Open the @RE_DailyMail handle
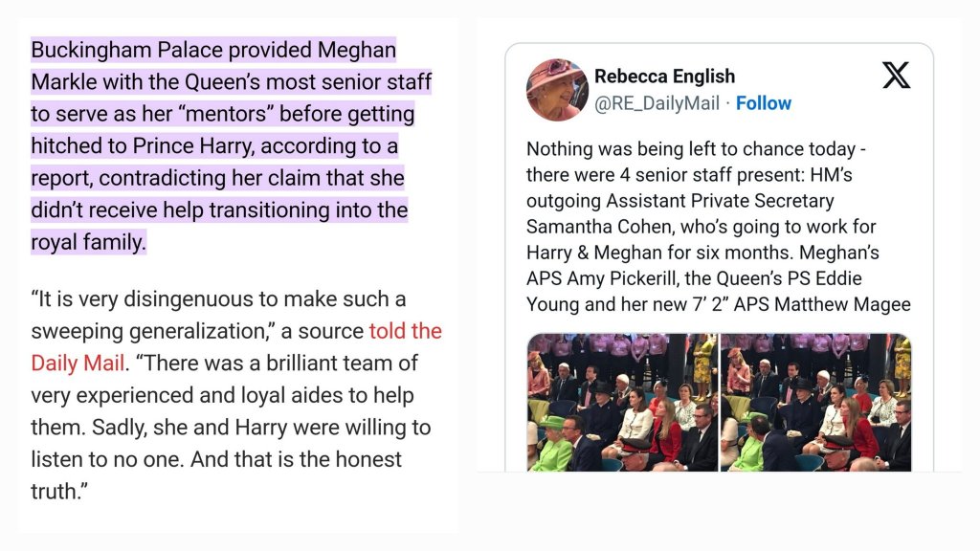Screen dimensions: 980x551 [657, 103]
